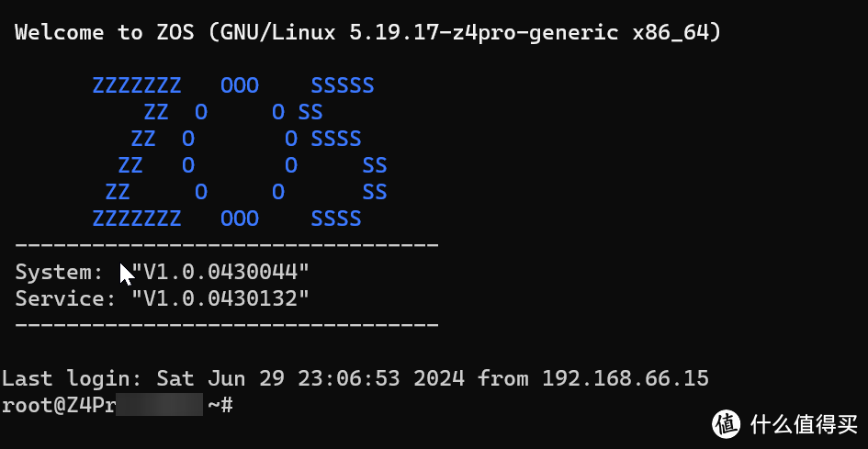Click the year 2024 in login line
Screen dimensions: 868x449
pyautogui.click(x=438, y=378)
